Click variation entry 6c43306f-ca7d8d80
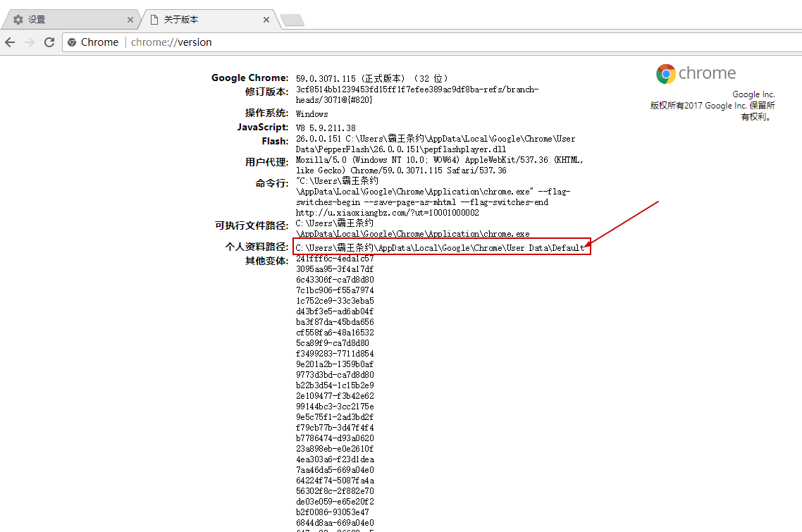Viewport: 802px width, 532px height. click(x=335, y=280)
